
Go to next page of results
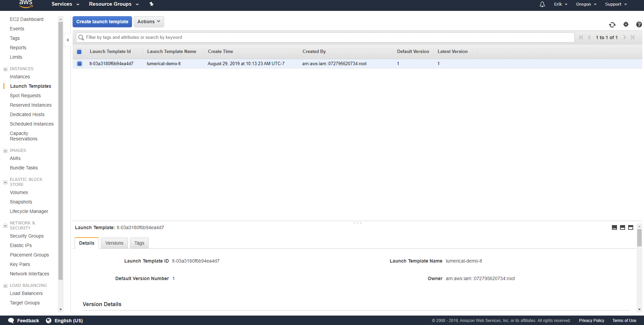(624, 37)
